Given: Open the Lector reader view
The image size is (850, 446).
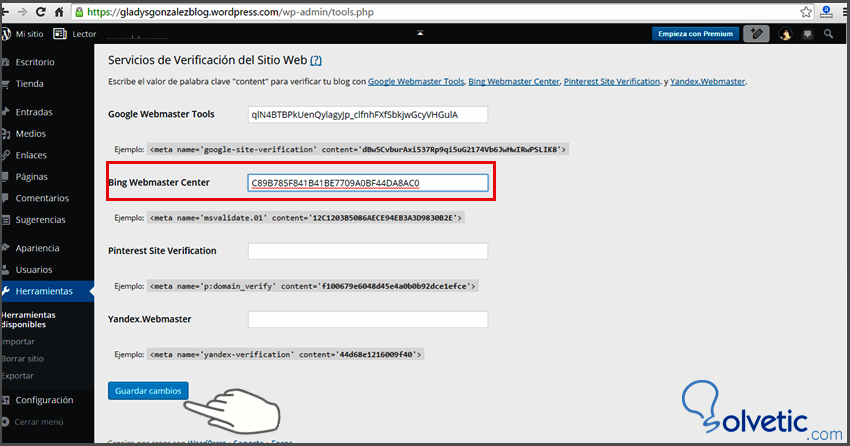Looking at the screenshot, I should (75, 34).
